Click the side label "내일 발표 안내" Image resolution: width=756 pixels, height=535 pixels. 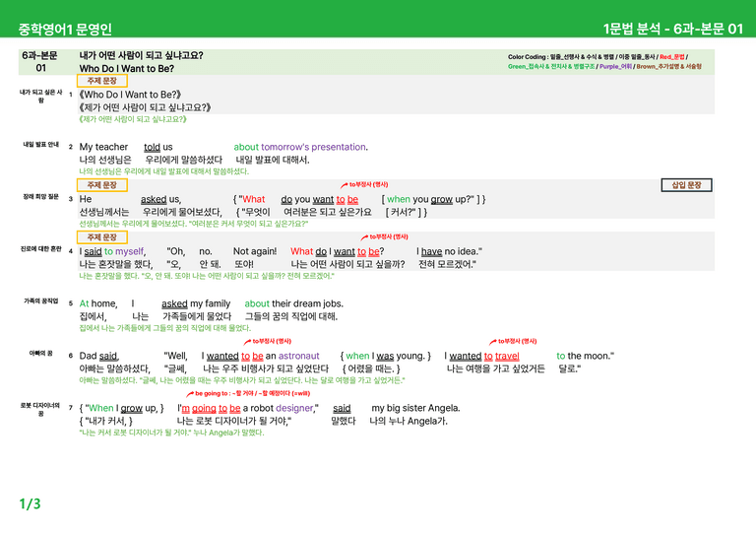pyautogui.click(x=41, y=144)
